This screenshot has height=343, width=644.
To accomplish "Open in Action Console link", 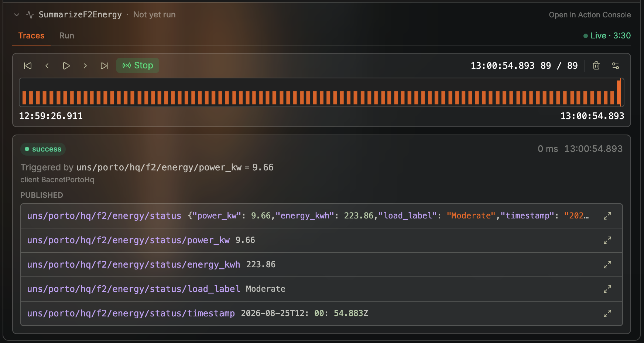I will pos(590,15).
